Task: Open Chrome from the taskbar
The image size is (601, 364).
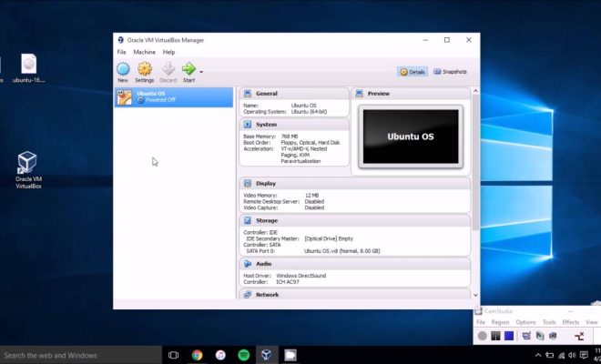Action: (197, 355)
